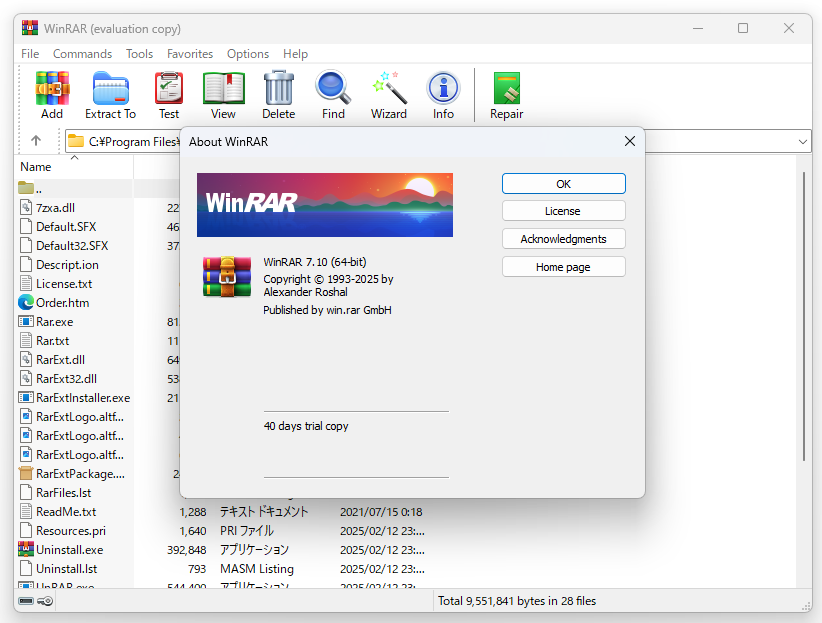Click the folder icon in the address bar
Image resolution: width=822 pixels, height=623 pixels.
(76, 141)
